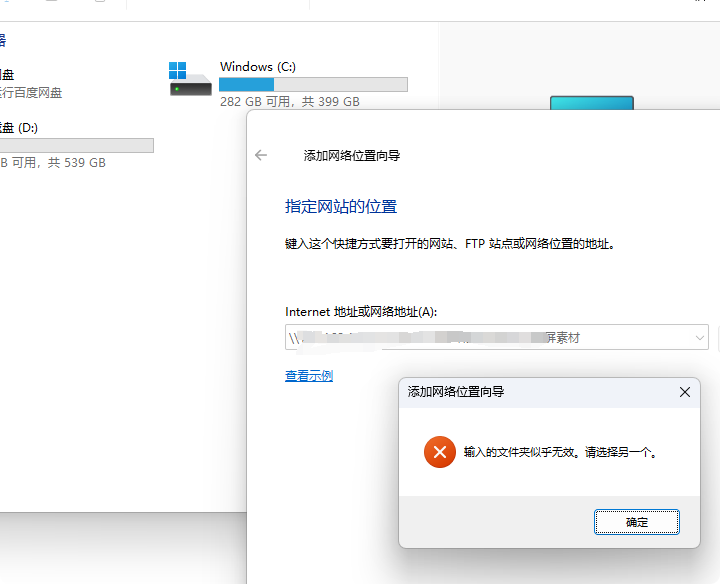This screenshot has height=584, width=720.
Task: Click Windows (C:) storage usage bar
Action: (313, 84)
